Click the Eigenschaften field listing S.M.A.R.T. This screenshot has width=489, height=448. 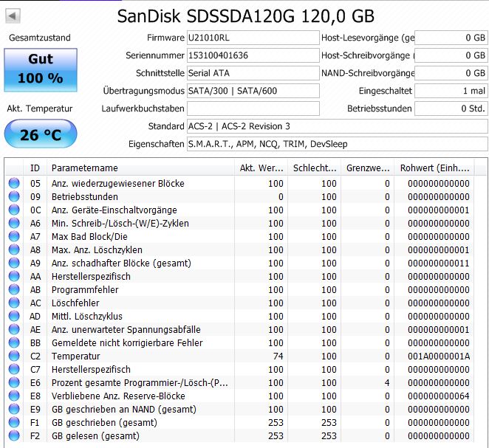(x=337, y=144)
